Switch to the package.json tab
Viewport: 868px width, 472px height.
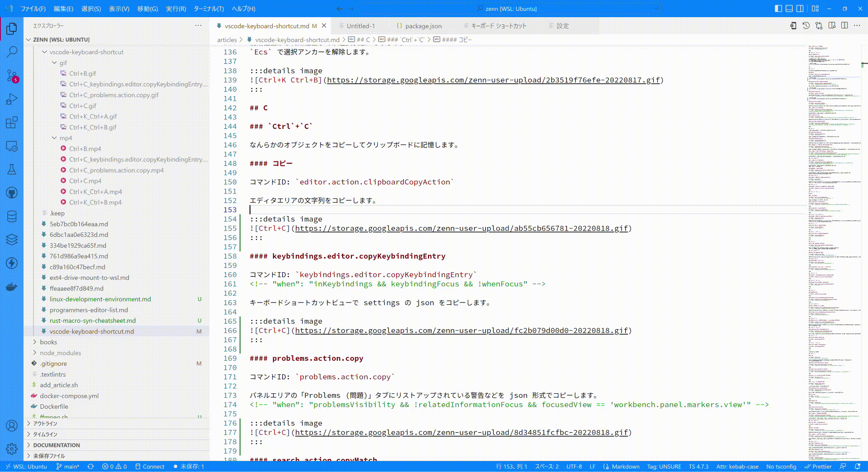click(423, 26)
